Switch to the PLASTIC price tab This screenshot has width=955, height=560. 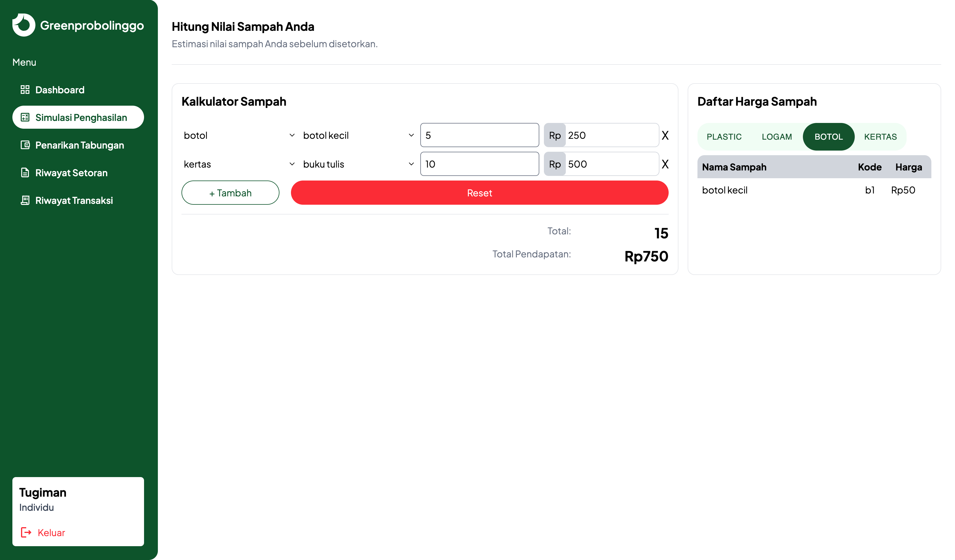724,137
